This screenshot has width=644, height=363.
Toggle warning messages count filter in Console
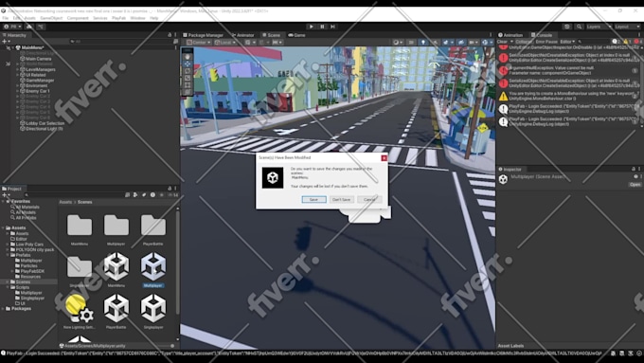(627, 42)
